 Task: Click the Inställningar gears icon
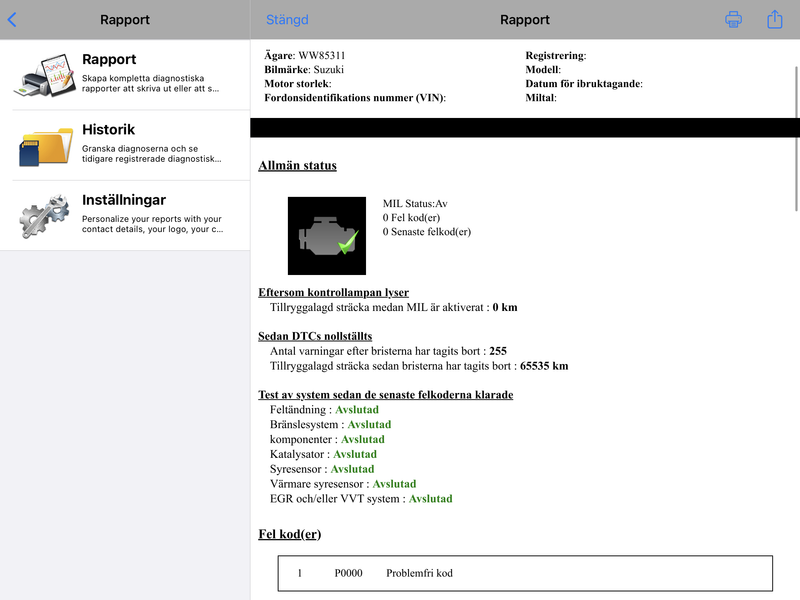click(44, 216)
